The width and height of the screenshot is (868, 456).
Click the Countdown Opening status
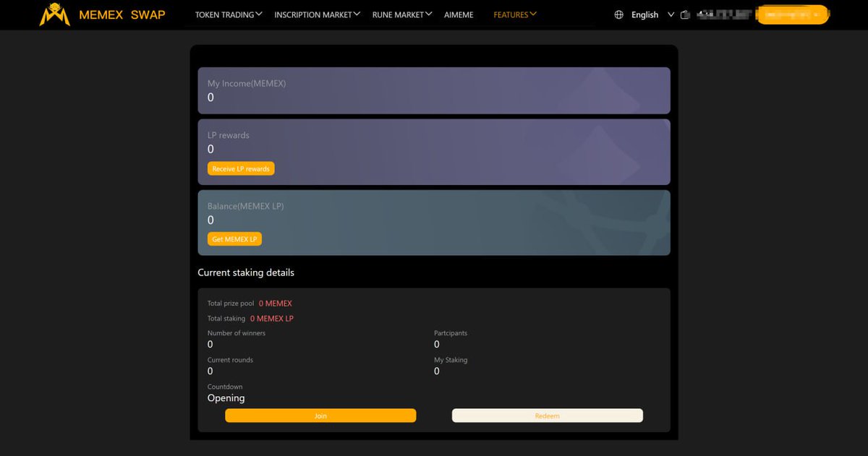point(224,397)
